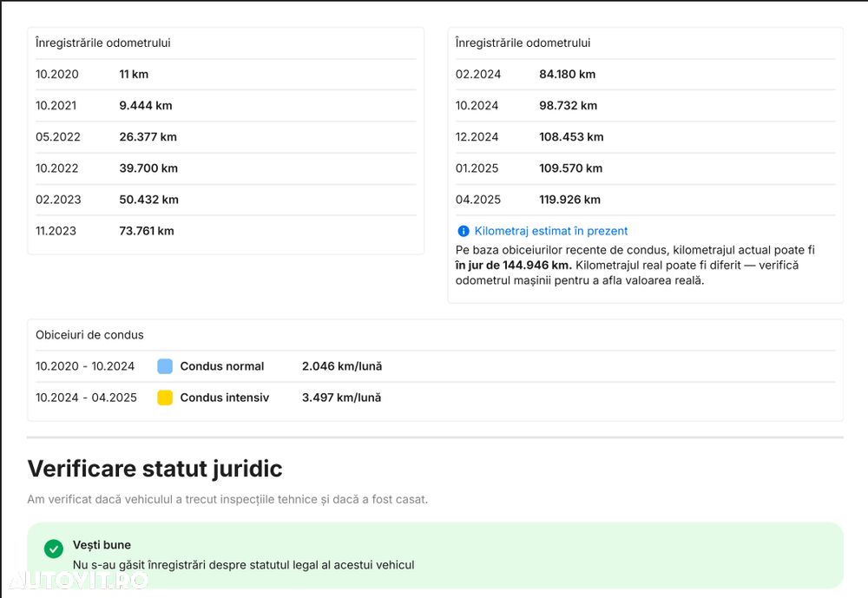Select the 02.2023 row showing 50.432 km
The height and width of the screenshot is (598, 868).
tap(148, 200)
